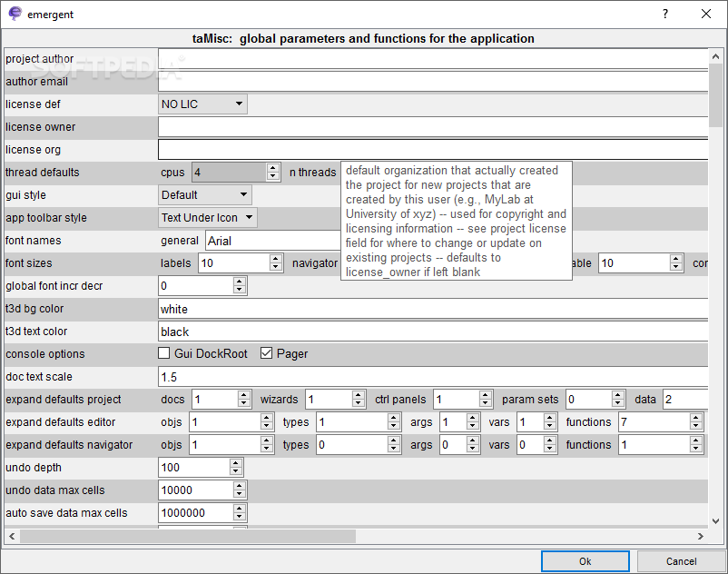Click the data expand field showing 2
Image resolution: width=728 pixels, height=574 pixels.
click(685, 400)
